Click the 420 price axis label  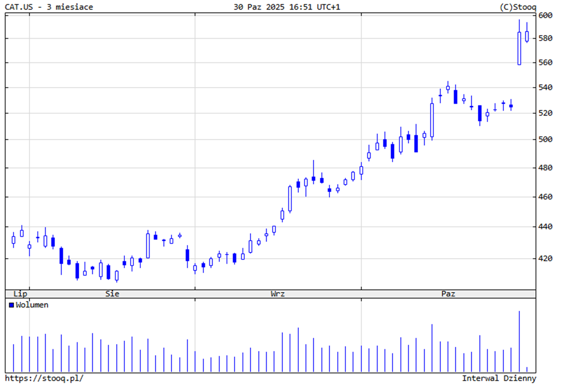(545, 258)
